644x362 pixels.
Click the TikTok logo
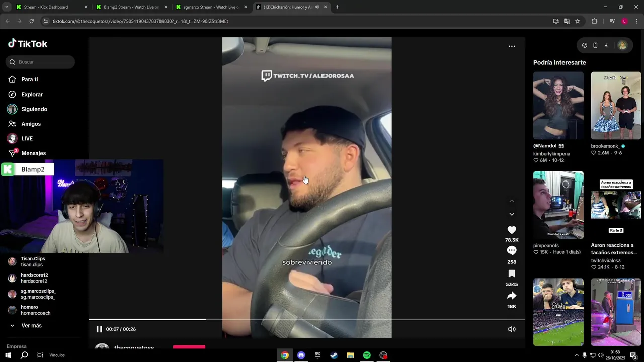click(x=28, y=44)
